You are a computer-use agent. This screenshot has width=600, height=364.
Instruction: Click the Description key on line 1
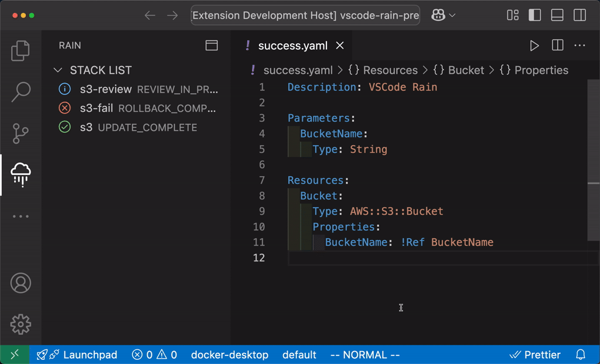pos(322,87)
